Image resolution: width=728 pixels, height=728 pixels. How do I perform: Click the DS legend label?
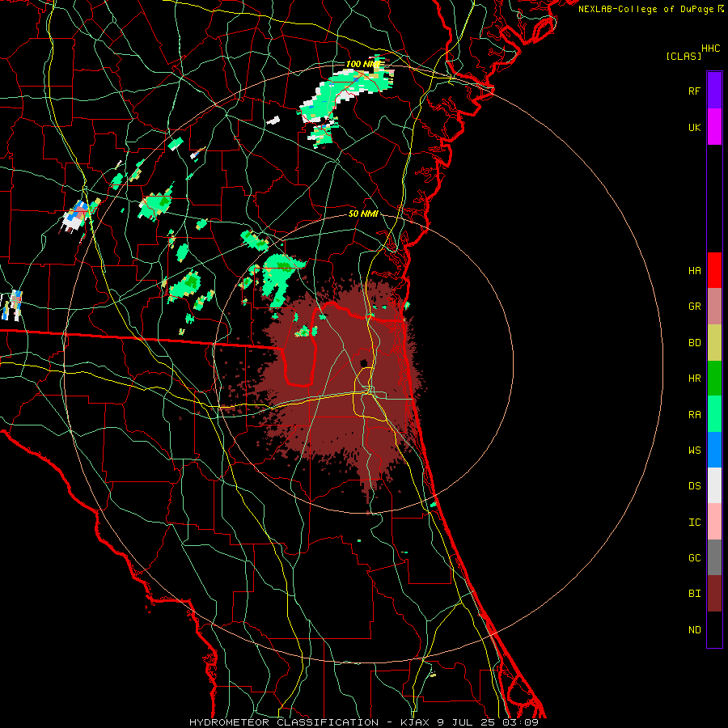pyautogui.click(x=694, y=486)
